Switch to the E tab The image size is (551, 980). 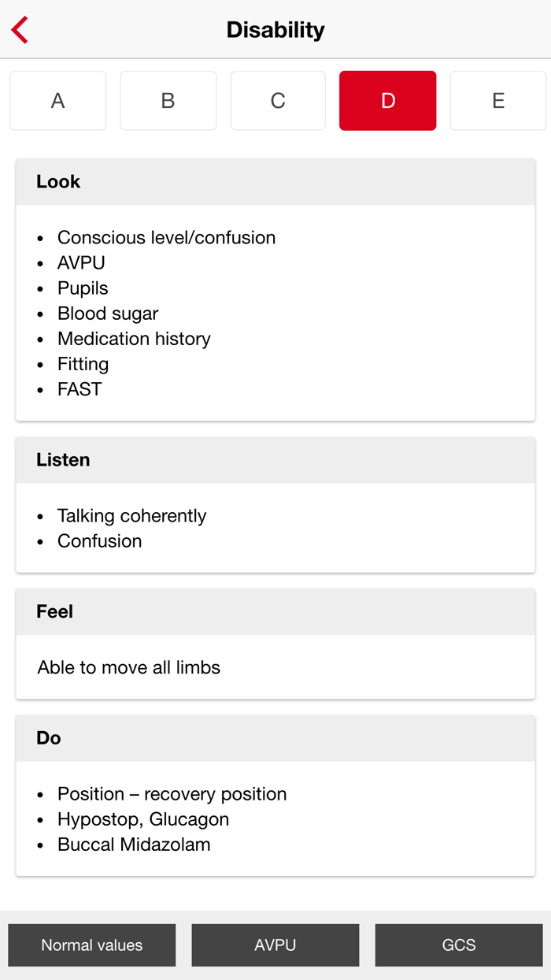(x=497, y=100)
